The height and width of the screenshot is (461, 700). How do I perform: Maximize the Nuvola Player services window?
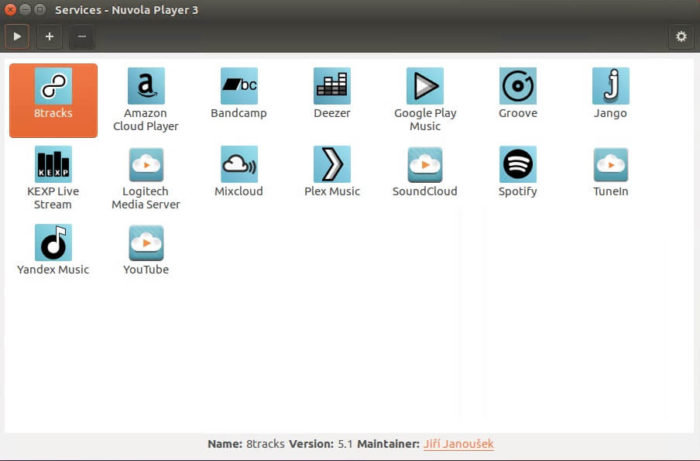pos(40,9)
